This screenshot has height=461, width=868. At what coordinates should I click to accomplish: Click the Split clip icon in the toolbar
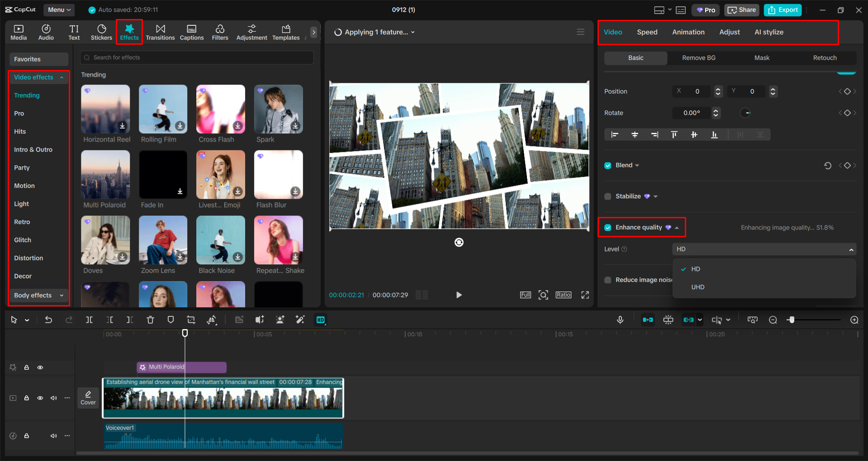[x=89, y=320]
